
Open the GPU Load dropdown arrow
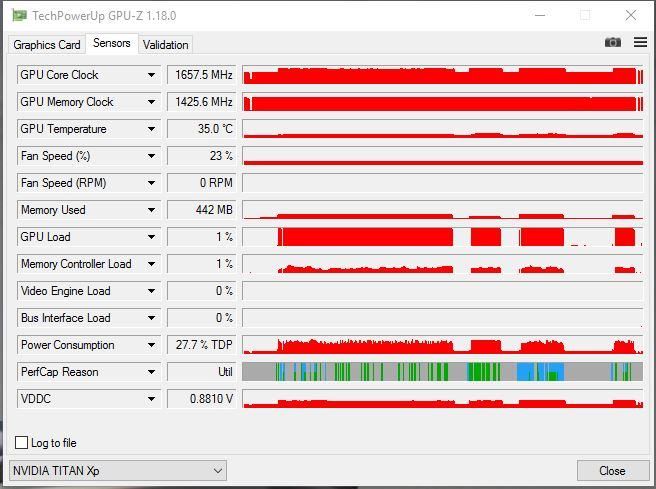click(x=151, y=237)
